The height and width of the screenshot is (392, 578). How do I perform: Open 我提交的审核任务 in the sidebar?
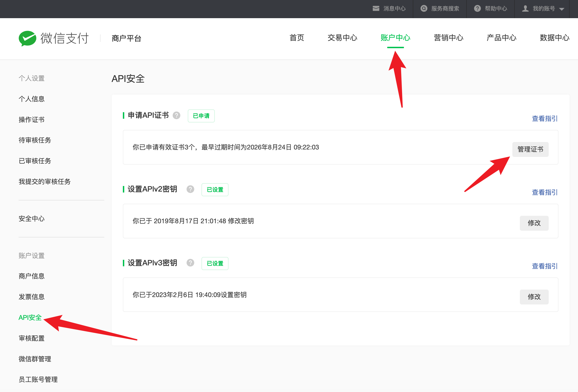pos(45,182)
